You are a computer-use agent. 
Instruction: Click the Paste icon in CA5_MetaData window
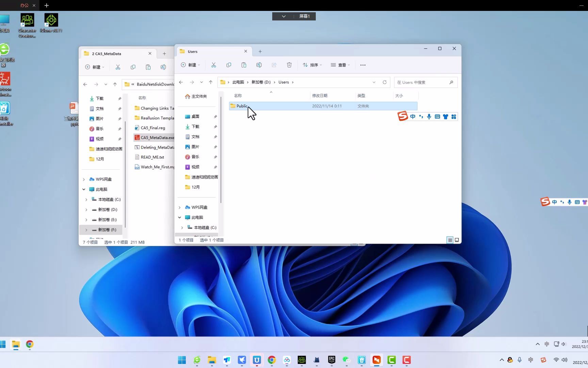pos(148,67)
